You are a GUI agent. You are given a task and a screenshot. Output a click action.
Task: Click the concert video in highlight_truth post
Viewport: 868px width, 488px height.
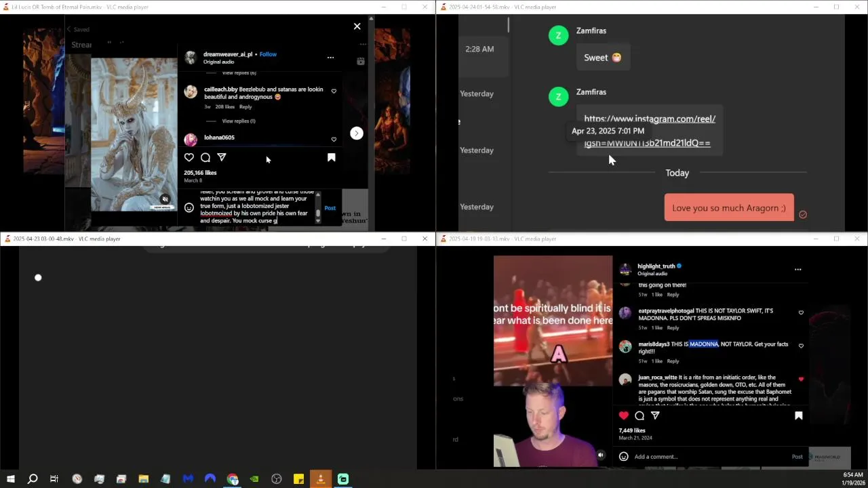553,321
